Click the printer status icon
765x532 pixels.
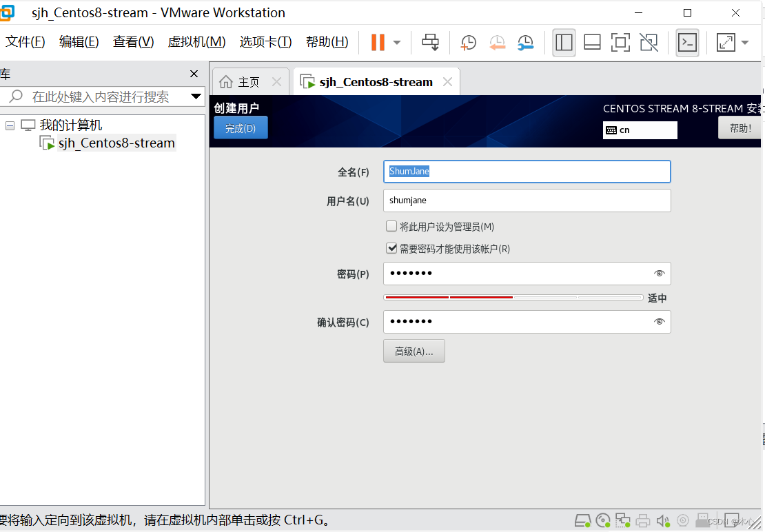click(642, 521)
